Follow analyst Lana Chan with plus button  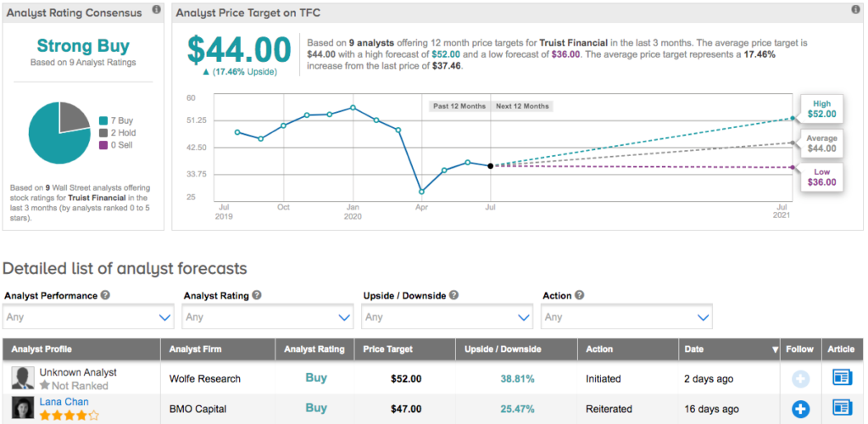pyautogui.click(x=800, y=409)
